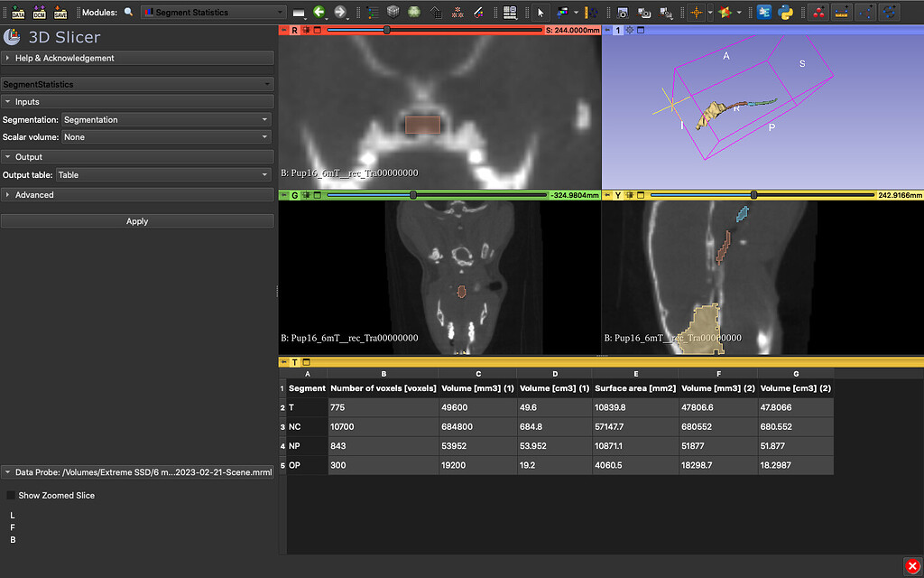
Task: Open the Python console
Action: coord(783,12)
